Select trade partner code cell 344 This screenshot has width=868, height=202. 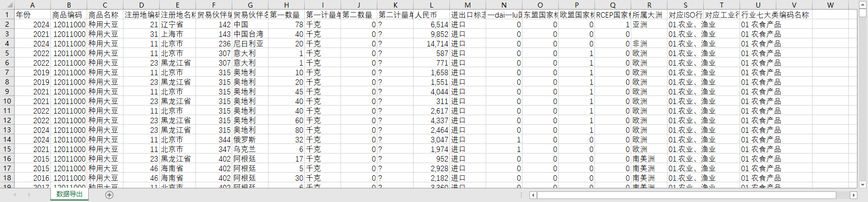[x=214, y=139]
